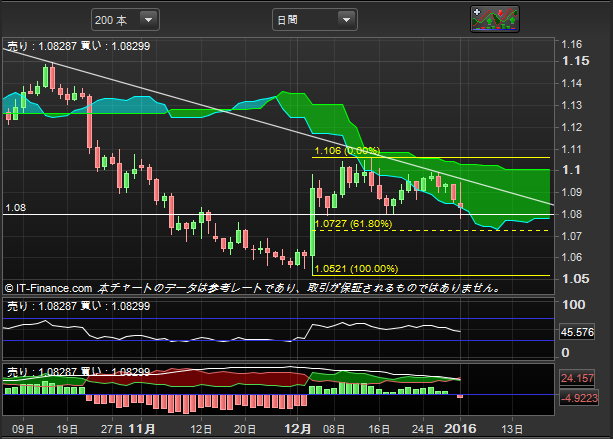
Task: Click the 11月 date axis label
Action: (x=142, y=429)
